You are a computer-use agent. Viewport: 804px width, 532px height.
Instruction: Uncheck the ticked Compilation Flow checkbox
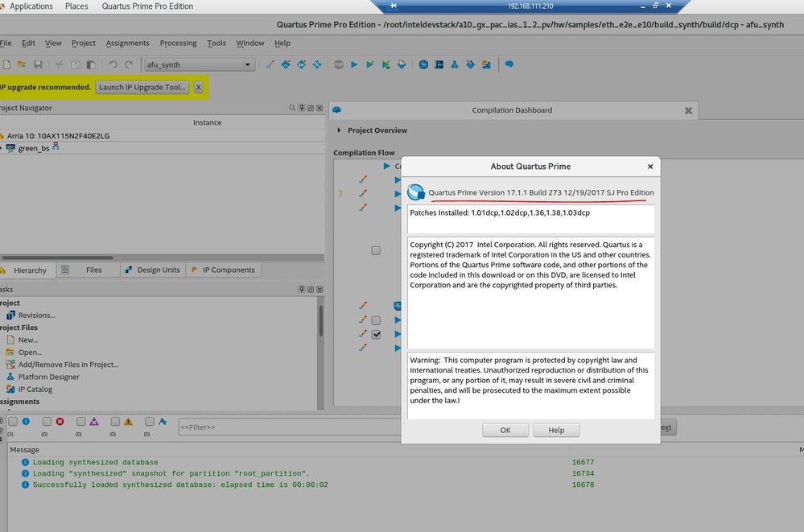[376, 334]
